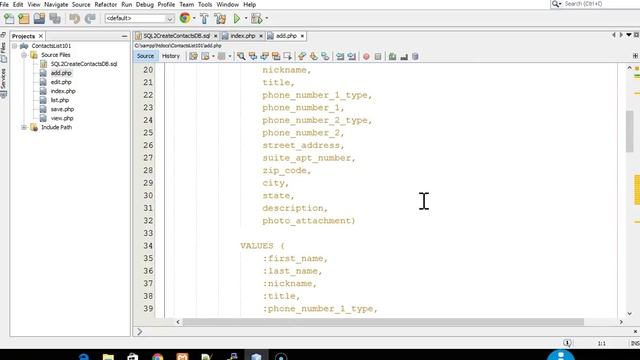The image size is (640, 360).
Task: Click the editor vertical scrollbar thumb
Action: (x=629, y=131)
